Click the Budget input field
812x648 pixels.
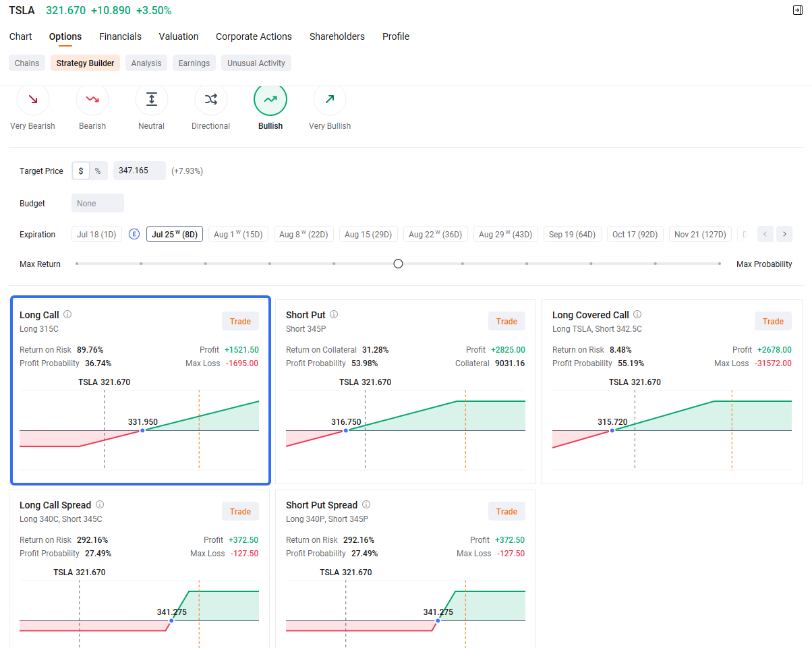pyautogui.click(x=98, y=203)
